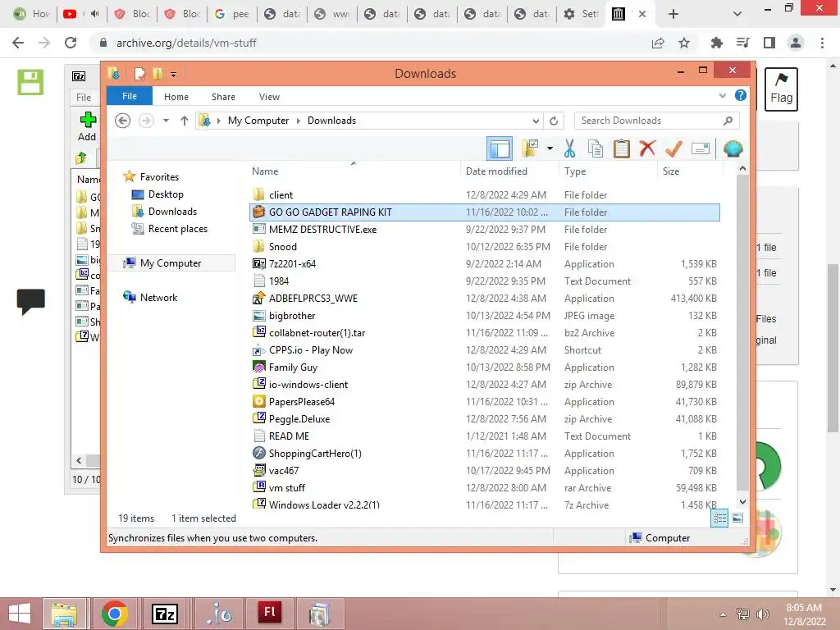The image size is (840, 630).
Task: Open the recent locations dropdown arrow
Action: (x=166, y=121)
